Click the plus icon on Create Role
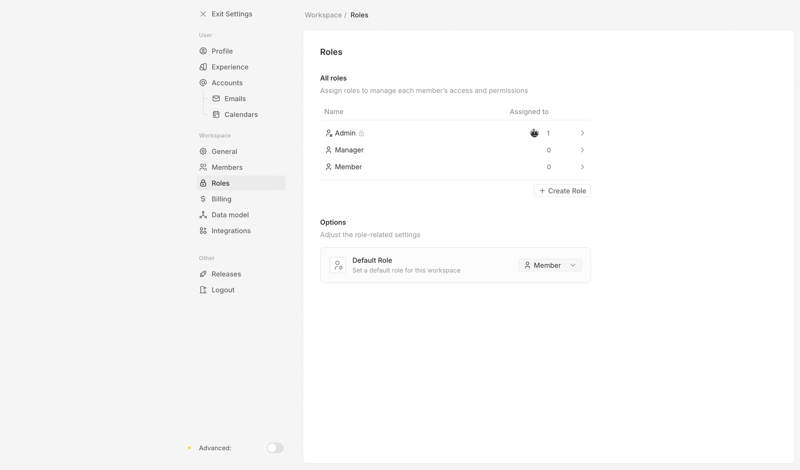The image size is (800, 470). pos(542,191)
